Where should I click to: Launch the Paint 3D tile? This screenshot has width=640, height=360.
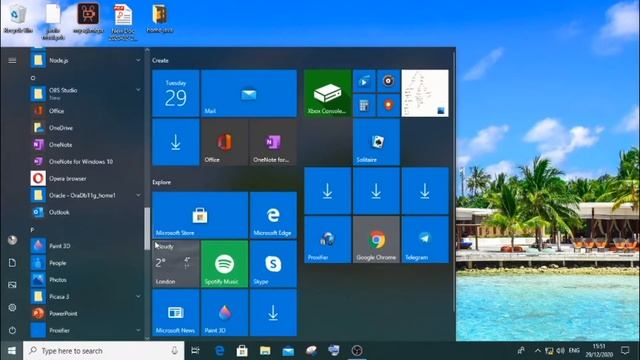tap(224, 313)
